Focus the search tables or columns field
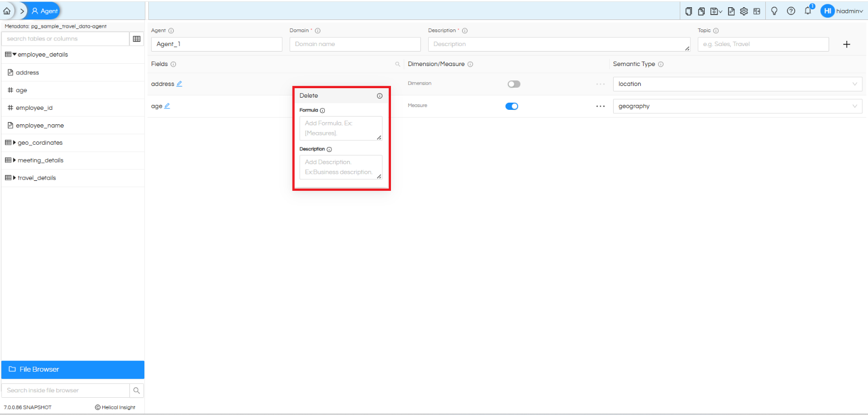868x415 pixels. [x=66, y=39]
